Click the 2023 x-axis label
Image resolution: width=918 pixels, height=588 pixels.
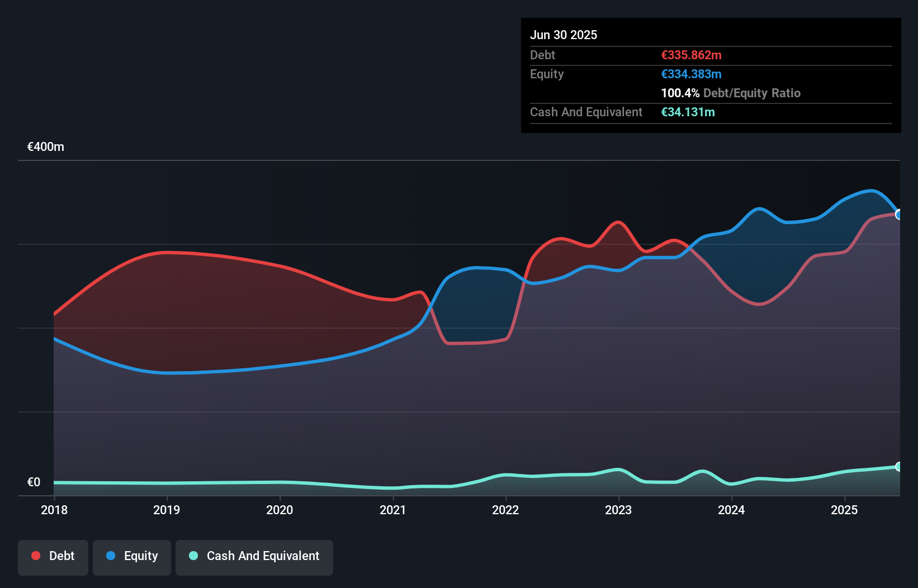coord(618,510)
